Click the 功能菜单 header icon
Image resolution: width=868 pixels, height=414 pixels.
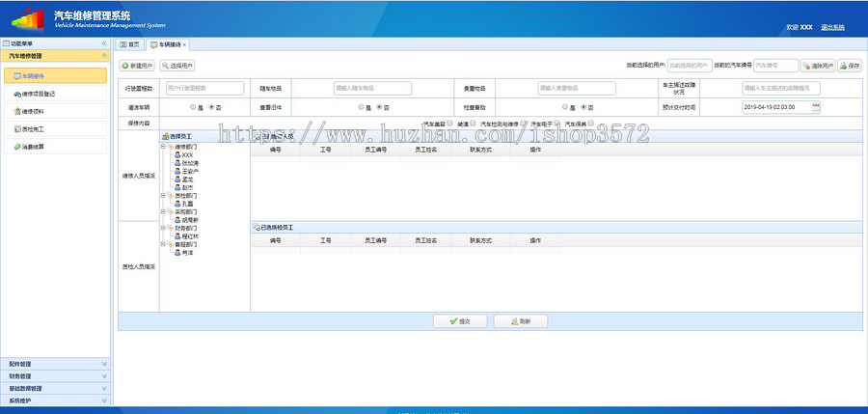point(6,43)
